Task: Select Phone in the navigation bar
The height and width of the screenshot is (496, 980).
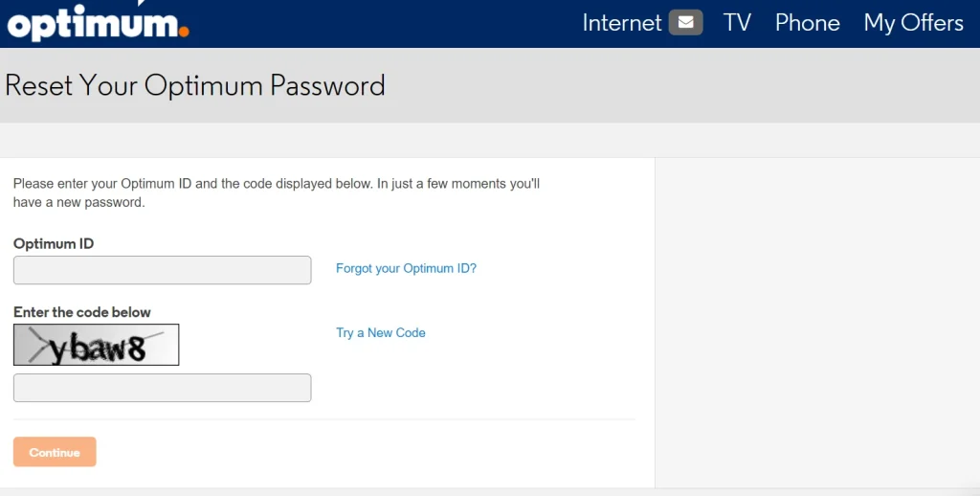Action: tap(808, 23)
